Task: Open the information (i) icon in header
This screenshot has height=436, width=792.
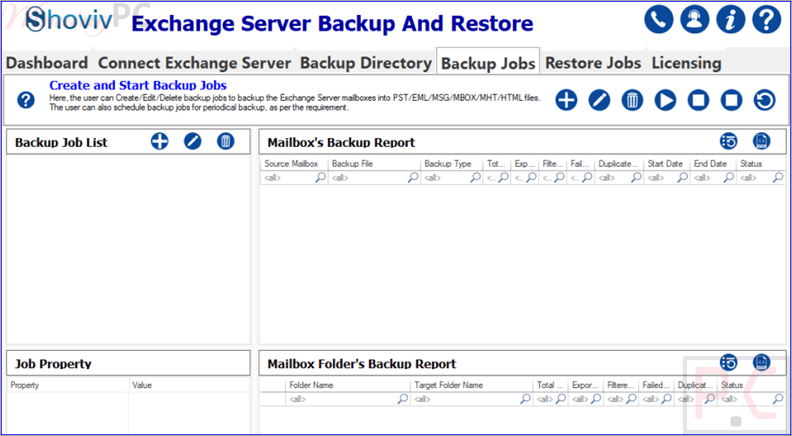Action: coord(730,20)
